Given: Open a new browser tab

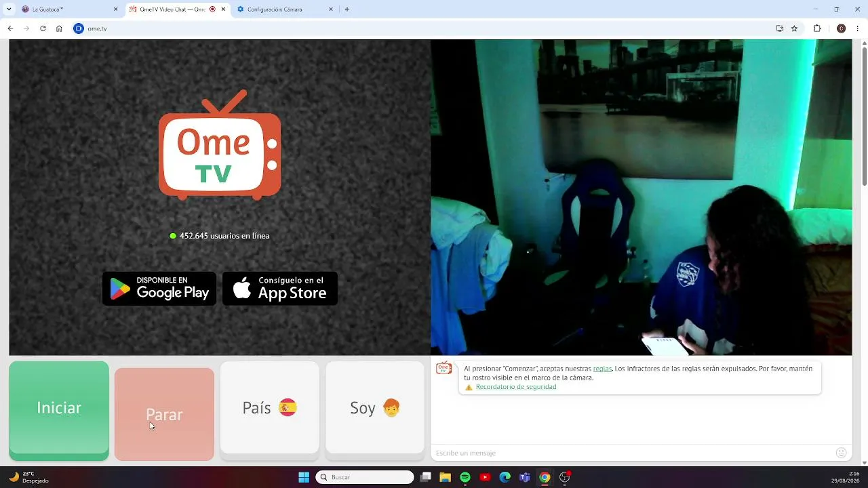Looking at the screenshot, I should 347,9.
